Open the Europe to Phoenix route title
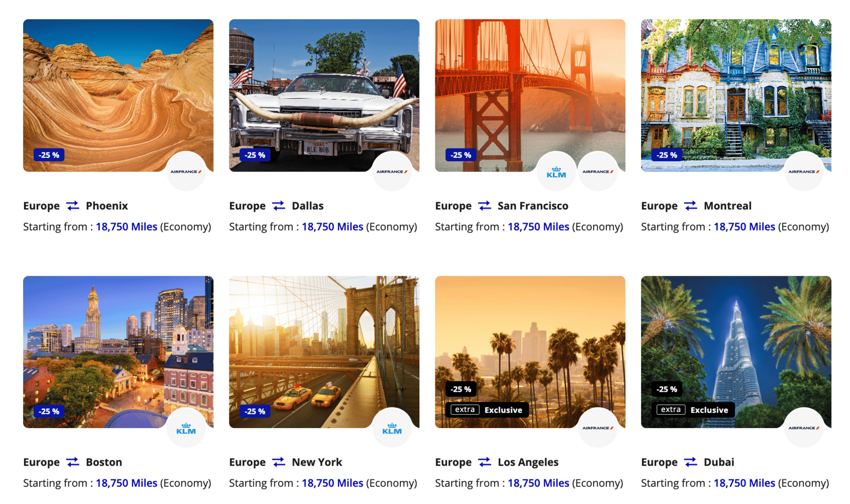850x504 pixels. click(x=75, y=206)
